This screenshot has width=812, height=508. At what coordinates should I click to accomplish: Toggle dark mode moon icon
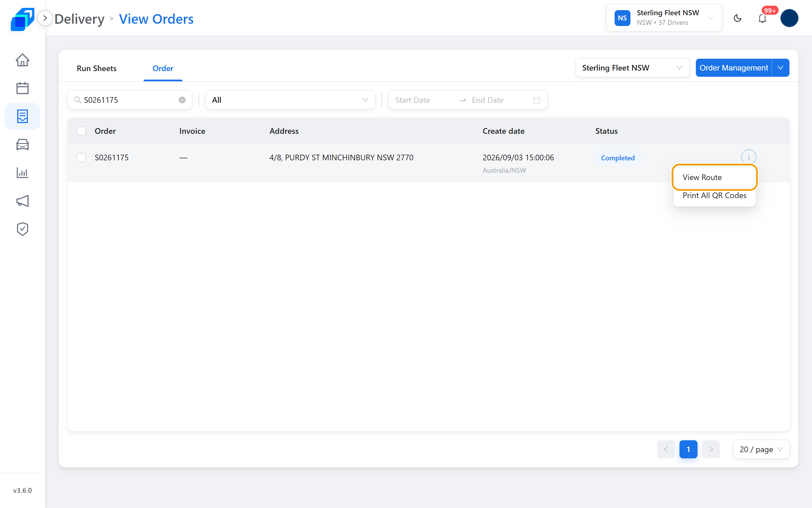pyautogui.click(x=738, y=18)
